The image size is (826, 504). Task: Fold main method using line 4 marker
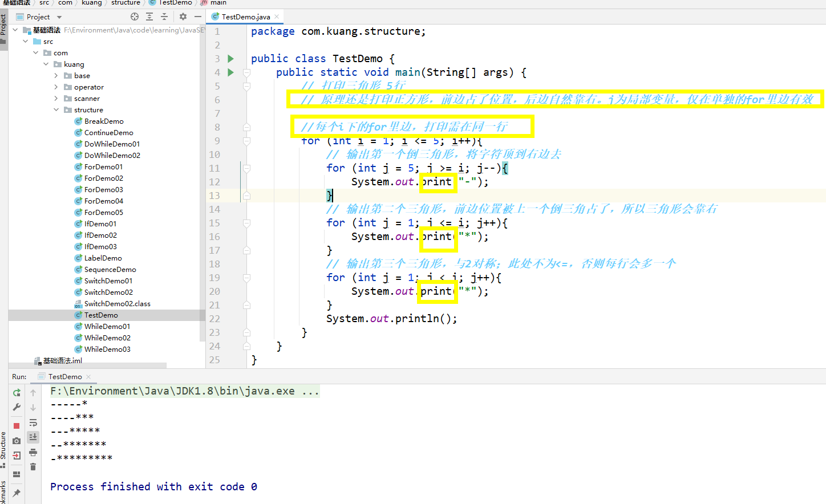[x=246, y=72]
